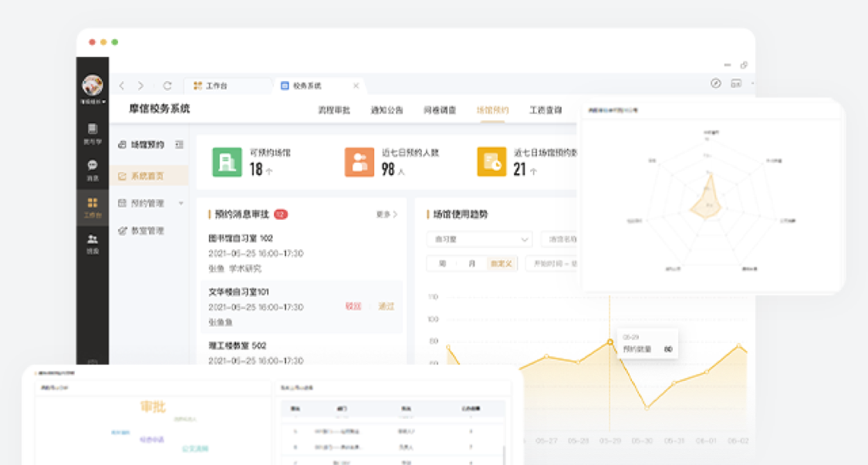Screen dimensions: 868x465
Task: Open the 自习室 venue type dropdown
Action: click(x=479, y=239)
